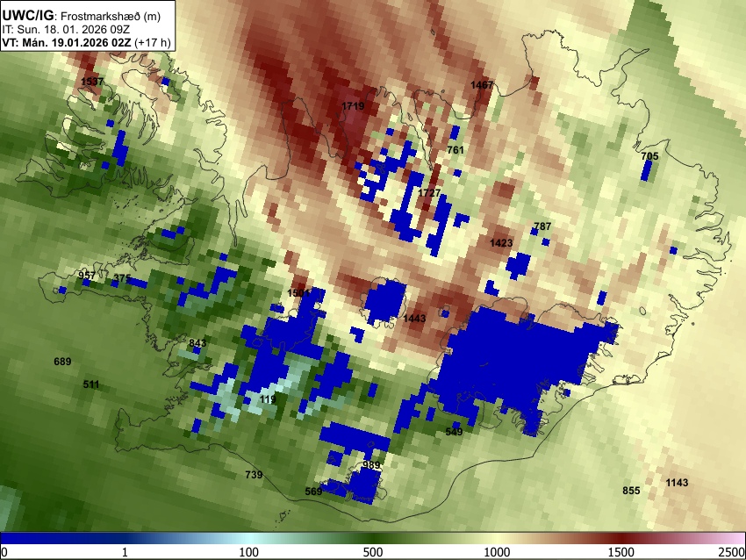Image resolution: width=746 pixels, height=560 pixels.
Task: Click the 689 value label on map
Action: 62,362
